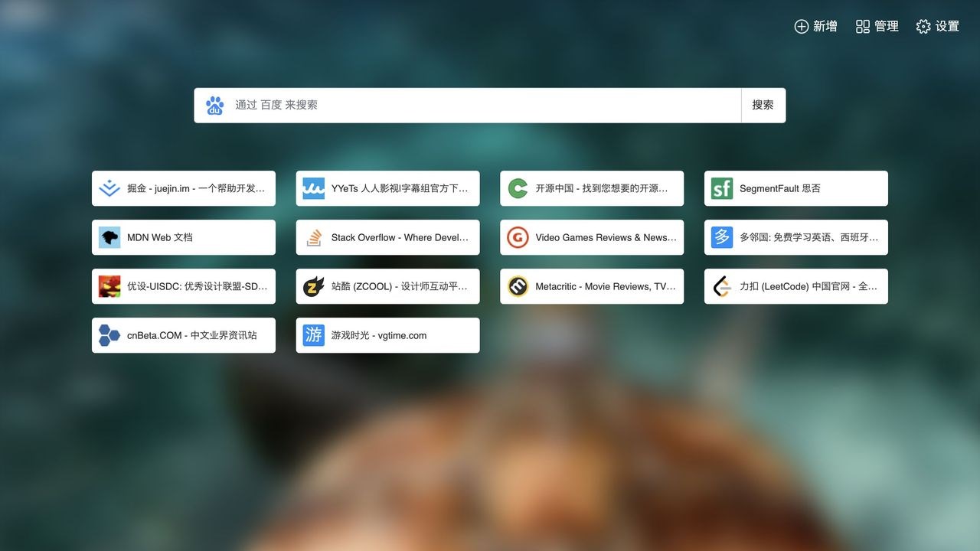Open Video Games Reviews & News title
This screenshot has width=980, height=551.
click(x=606, y=237)
